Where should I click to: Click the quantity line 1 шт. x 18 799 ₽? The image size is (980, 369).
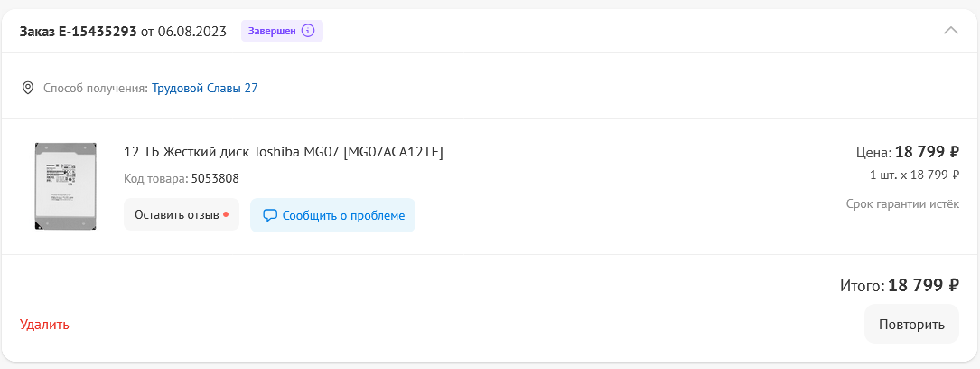(914, 175)
